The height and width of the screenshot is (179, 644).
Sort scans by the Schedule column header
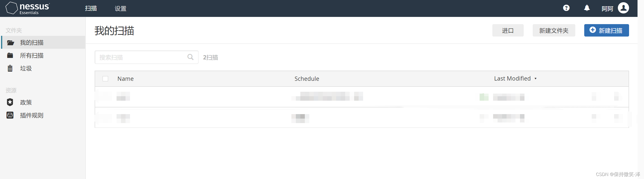307,79
